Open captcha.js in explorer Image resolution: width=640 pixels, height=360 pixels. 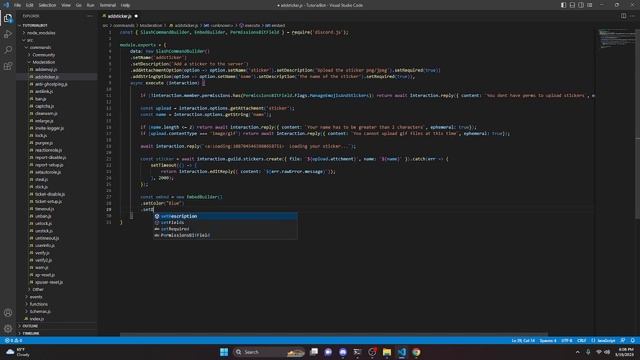[44, 106]
